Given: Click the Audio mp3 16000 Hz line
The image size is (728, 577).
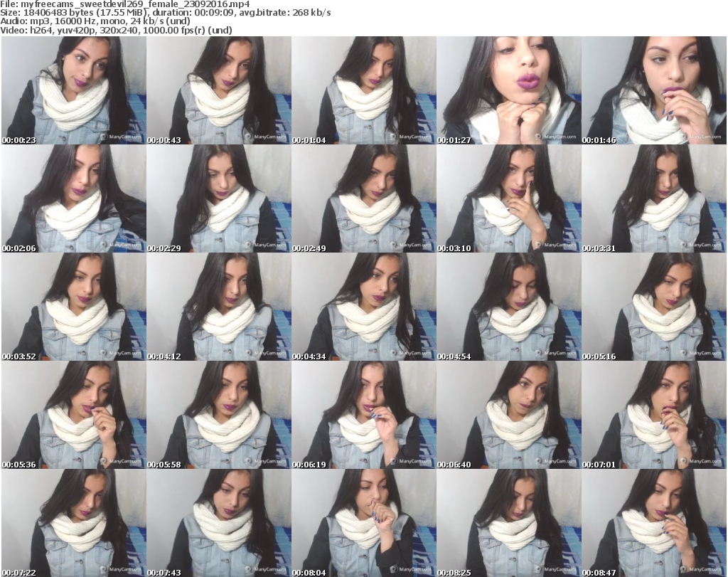Looking at the screenshot, I should tap(95, 21).
